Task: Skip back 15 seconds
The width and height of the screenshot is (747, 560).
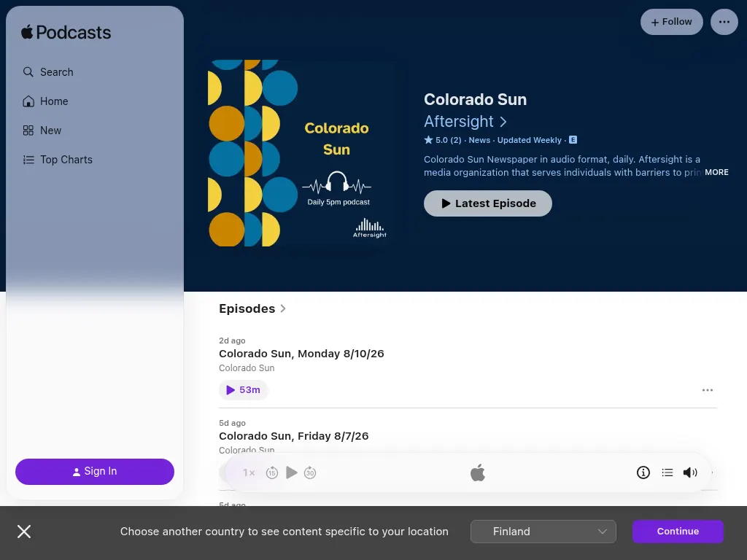Action: click(x=272, y=472)
